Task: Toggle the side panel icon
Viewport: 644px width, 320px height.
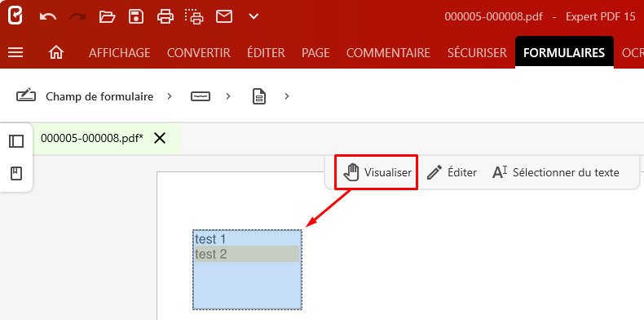Action: tap(16, 141)
